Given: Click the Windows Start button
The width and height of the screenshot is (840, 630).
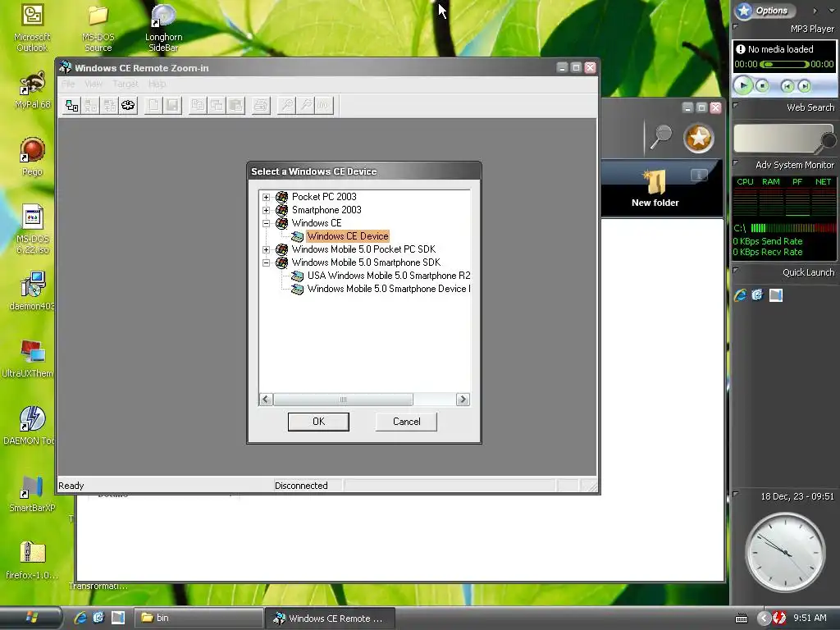Looking at the screenshot, I should tap(32, 618).
